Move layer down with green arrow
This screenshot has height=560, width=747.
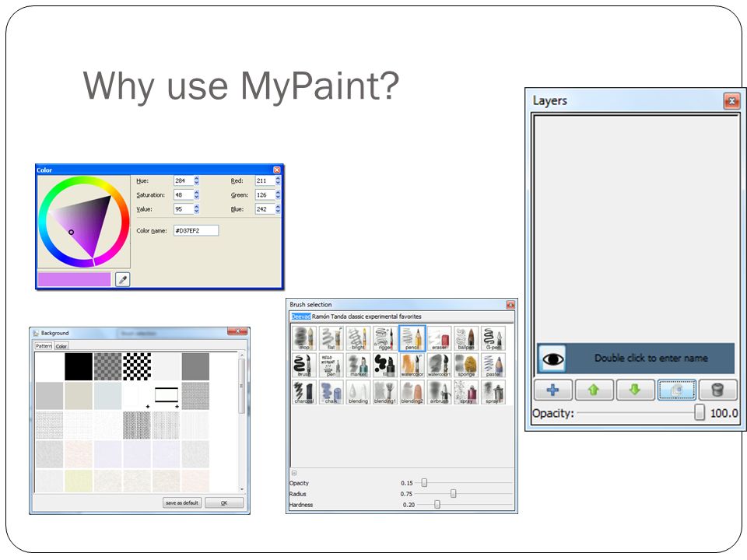point(635,390)
